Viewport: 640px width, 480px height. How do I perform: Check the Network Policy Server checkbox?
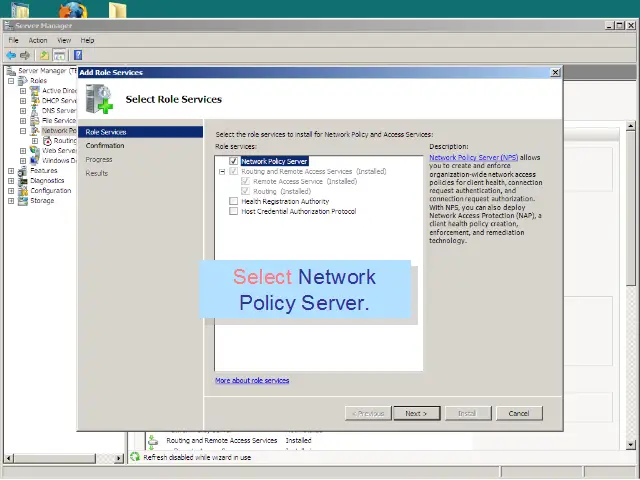234,161
